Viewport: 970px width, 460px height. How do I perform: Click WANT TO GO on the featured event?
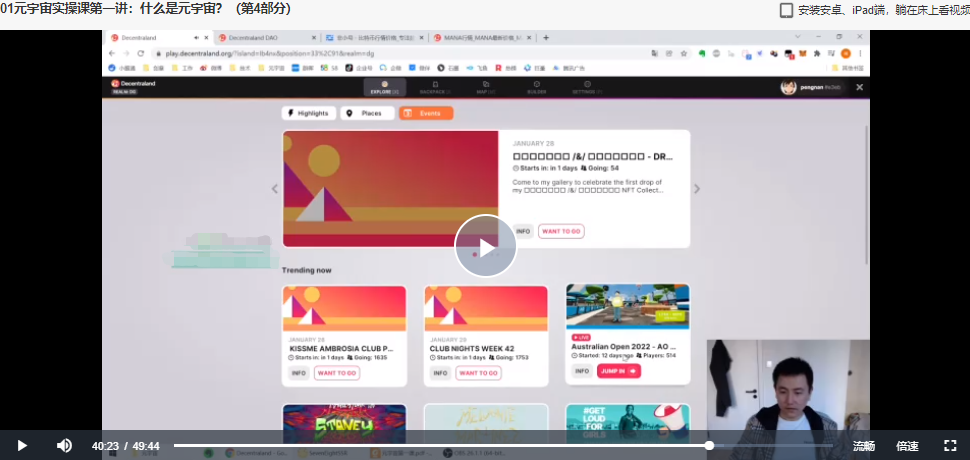561,231
